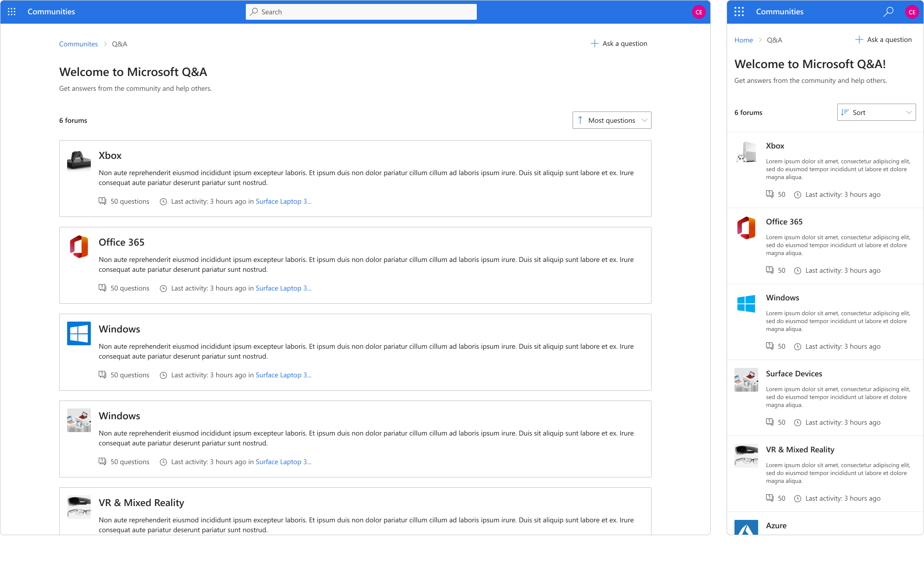Click '6 forums' count in desktop view
Viewport: 924px width, 584px height.
point(73,120)
